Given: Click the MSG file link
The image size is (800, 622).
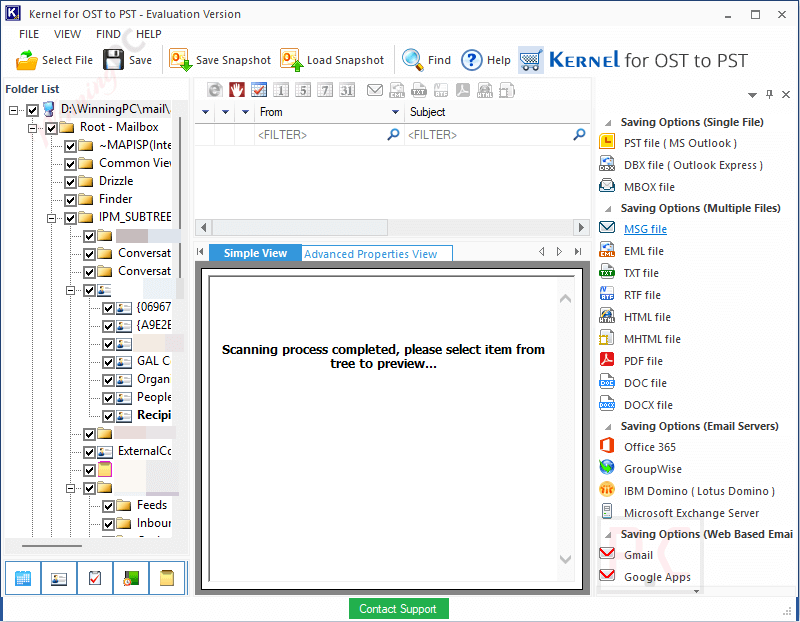Looking at the screenshot, I should click(645, 229).
